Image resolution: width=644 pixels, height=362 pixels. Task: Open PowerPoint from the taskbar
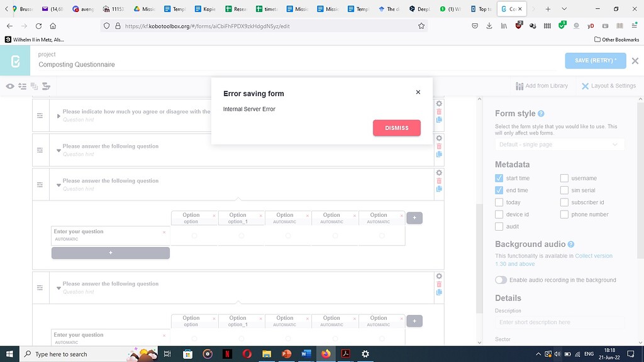click(x=286, y=354)
